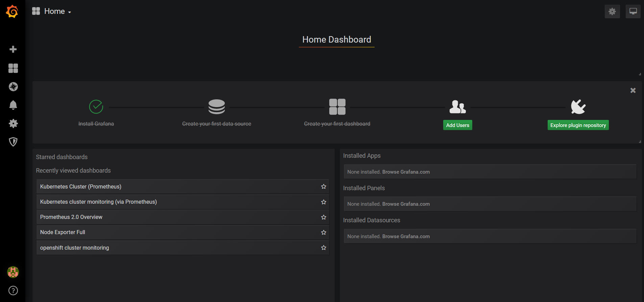The image size is (644, 302).
Task: Click Create your first dashboard text
Action: [x=337, y=124]
